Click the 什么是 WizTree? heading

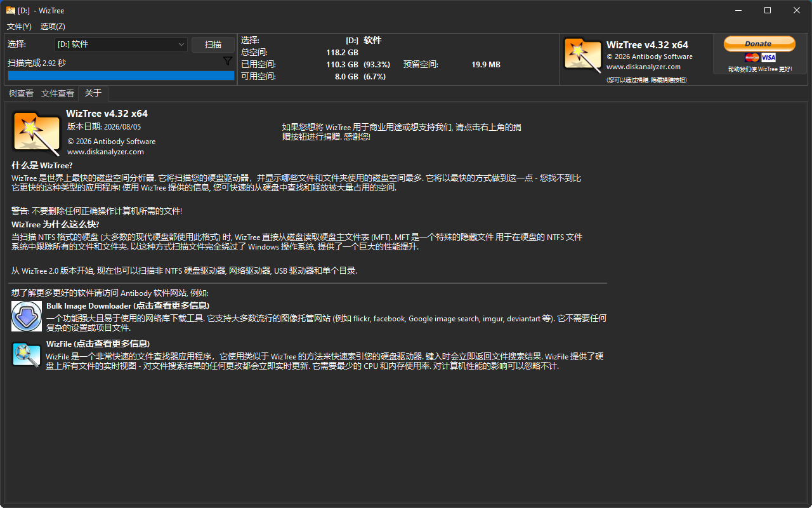point(42,165)
